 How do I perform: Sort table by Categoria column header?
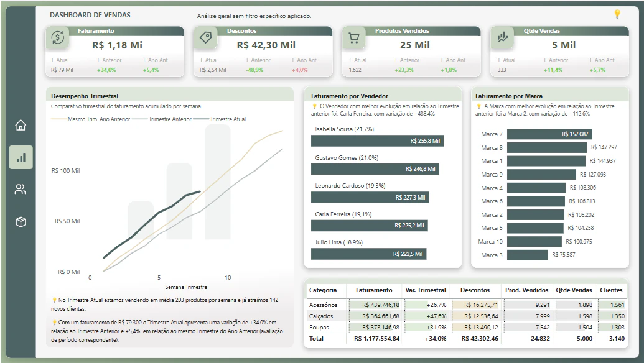pyautogui.click(x=323, y=290)
